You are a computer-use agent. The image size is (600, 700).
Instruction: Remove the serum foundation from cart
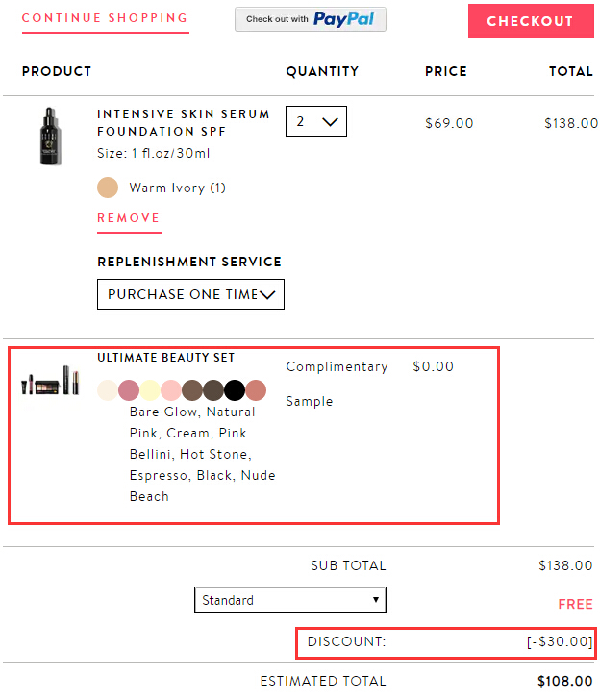click(x=129, y=218)
